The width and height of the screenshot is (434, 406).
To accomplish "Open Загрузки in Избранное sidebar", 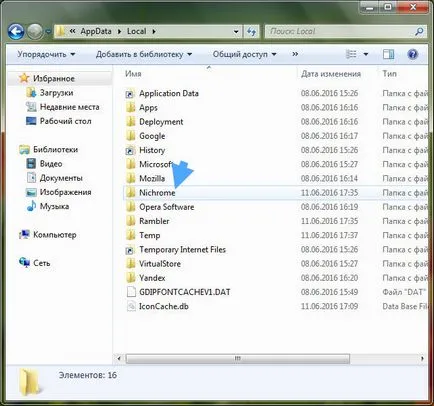I will tap(56, 93).
